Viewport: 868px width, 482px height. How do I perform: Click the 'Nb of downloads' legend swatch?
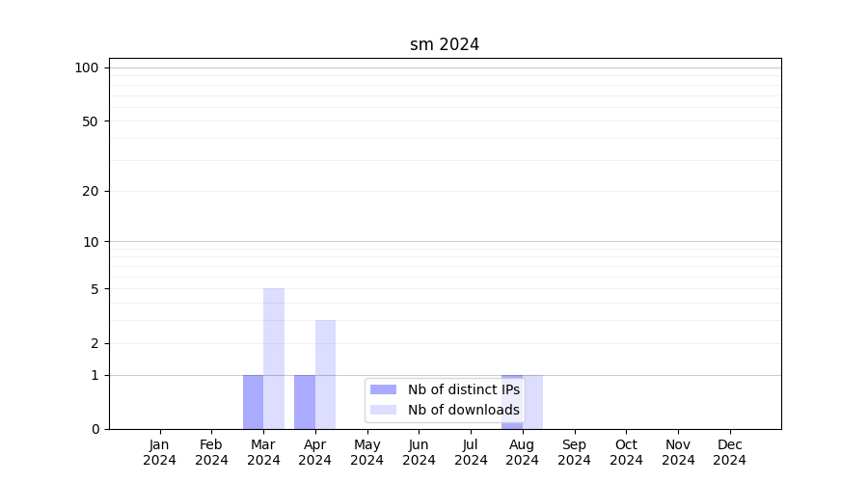pyautogui.click(x=383, y=410)
